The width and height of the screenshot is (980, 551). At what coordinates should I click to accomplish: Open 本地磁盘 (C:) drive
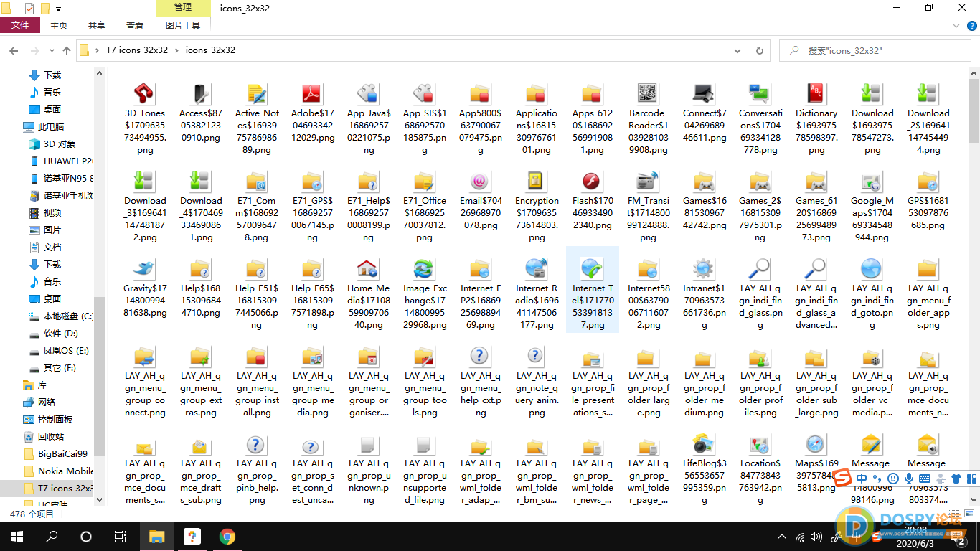60,316
